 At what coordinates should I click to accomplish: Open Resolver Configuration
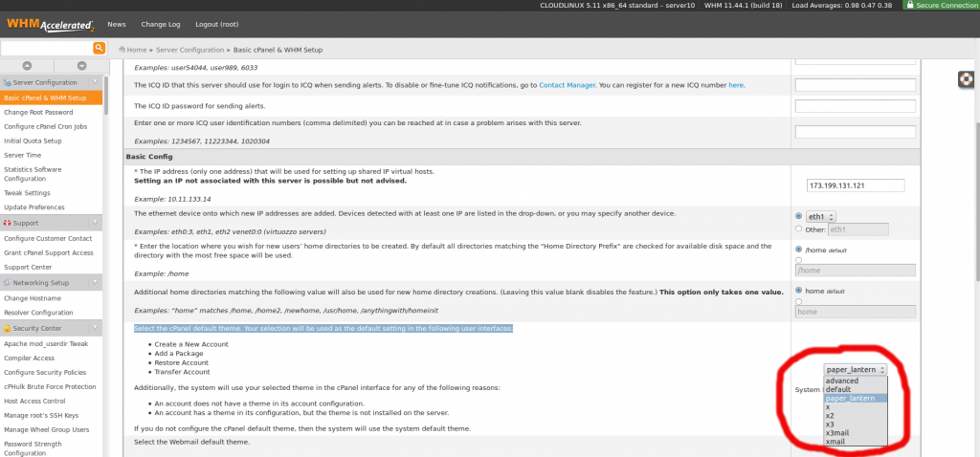pyautogui.click(x=38, y=313)
